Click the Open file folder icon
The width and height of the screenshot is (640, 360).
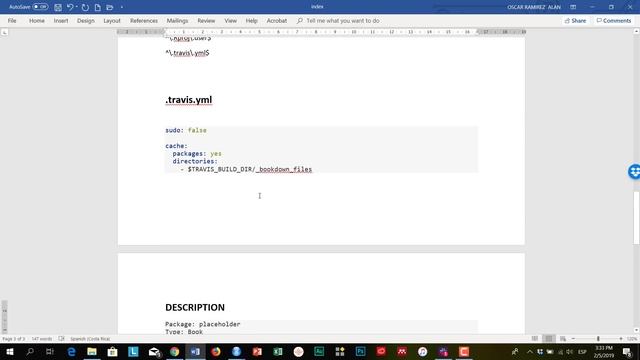[x=110, y=7]
